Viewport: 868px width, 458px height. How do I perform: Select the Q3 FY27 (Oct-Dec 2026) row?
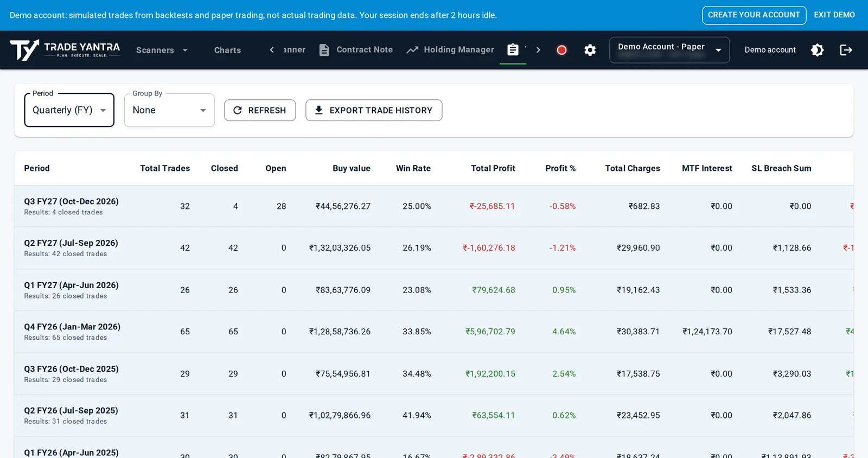(434, 206)
